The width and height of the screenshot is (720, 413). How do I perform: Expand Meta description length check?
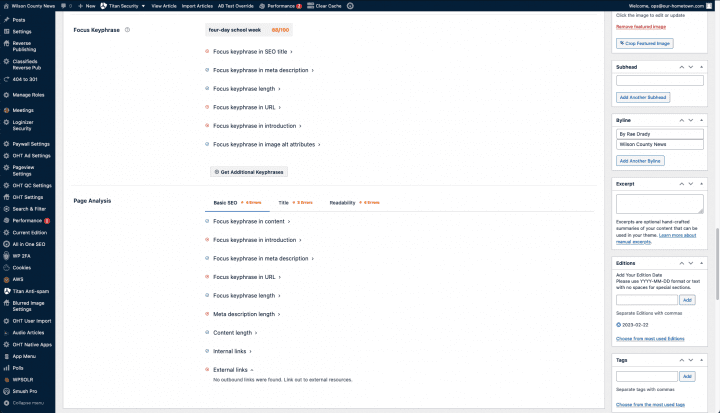(x=246, y=314)
